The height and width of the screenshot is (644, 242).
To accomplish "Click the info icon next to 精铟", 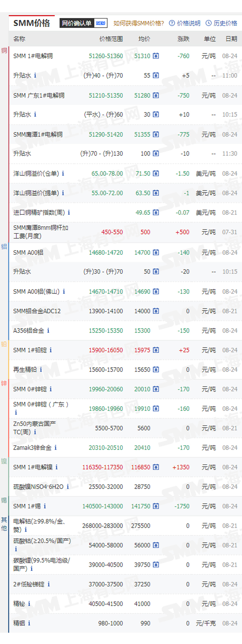I will coord(29,623).
